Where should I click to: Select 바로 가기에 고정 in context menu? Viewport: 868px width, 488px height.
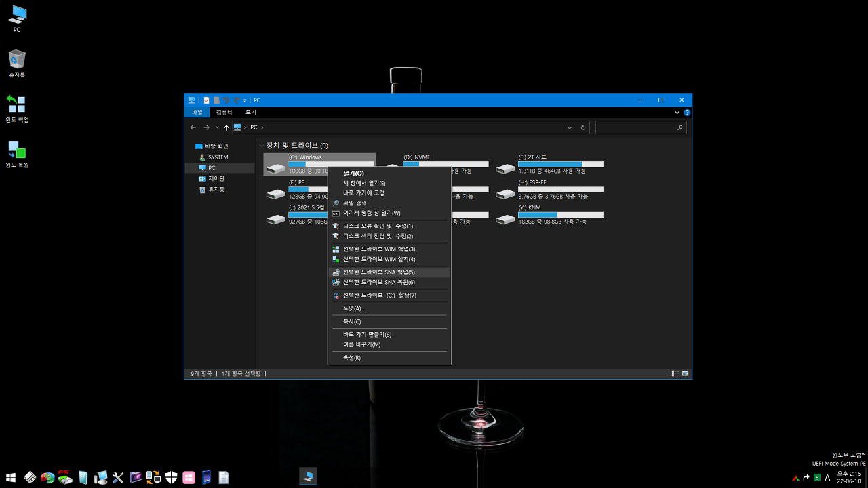point(389,193)
